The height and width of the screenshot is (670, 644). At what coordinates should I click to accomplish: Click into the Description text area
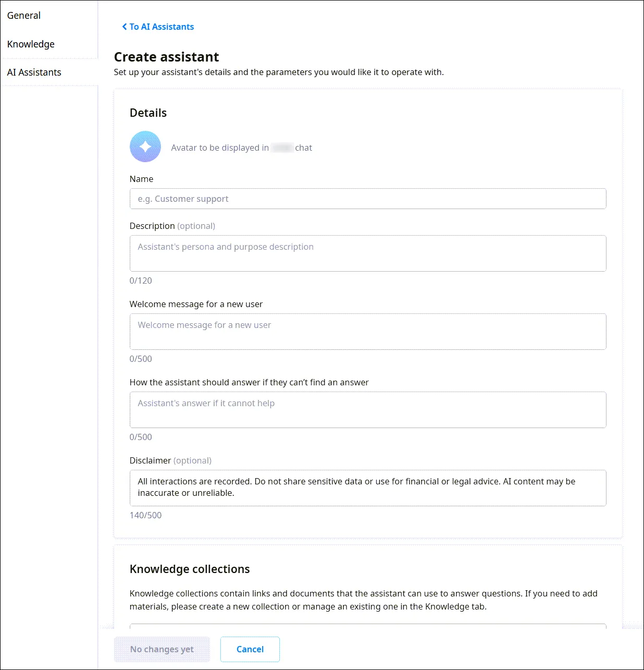click(x=368, y=253)
